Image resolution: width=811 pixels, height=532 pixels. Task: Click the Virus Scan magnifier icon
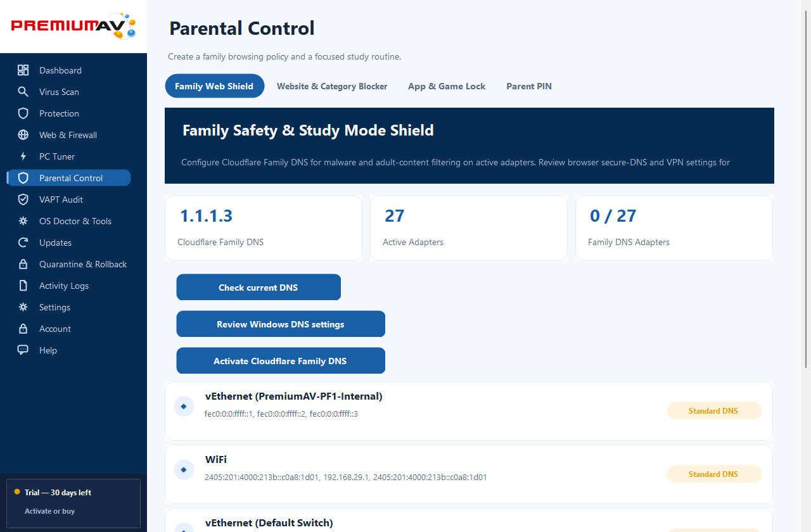[23, 92]
